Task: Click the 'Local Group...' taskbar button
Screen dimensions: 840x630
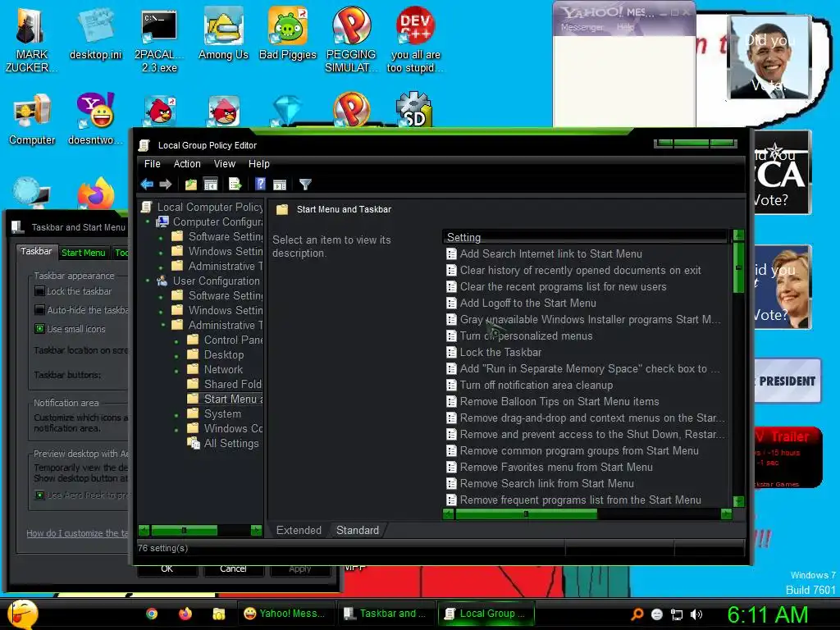Action: 486,614
